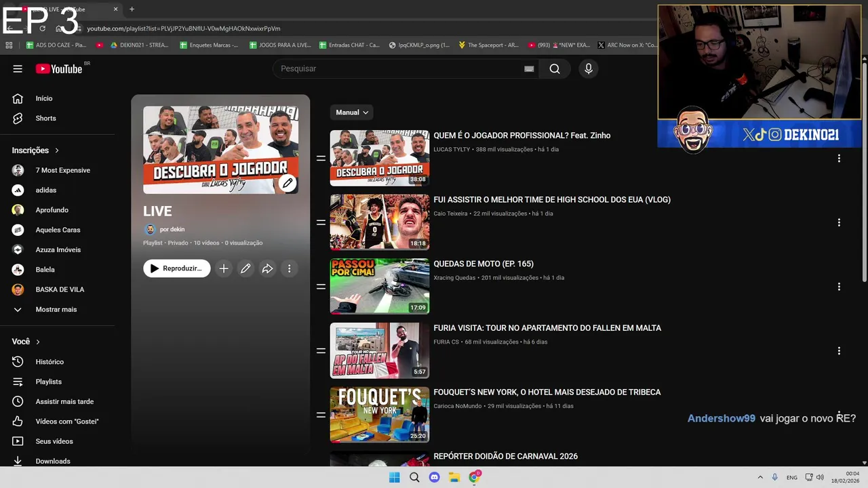Open ADS DO CAZE bookmark
This screenshot has width=868, height=488.
(56, 45)
